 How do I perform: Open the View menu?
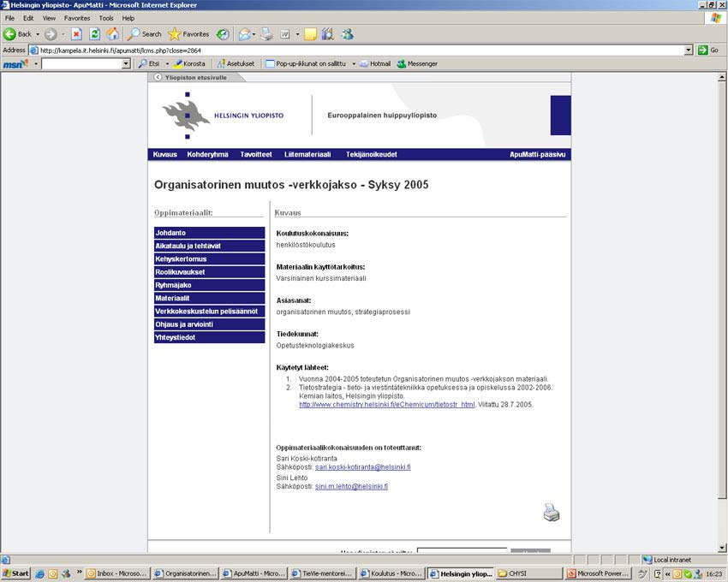[x=49, y=18]
